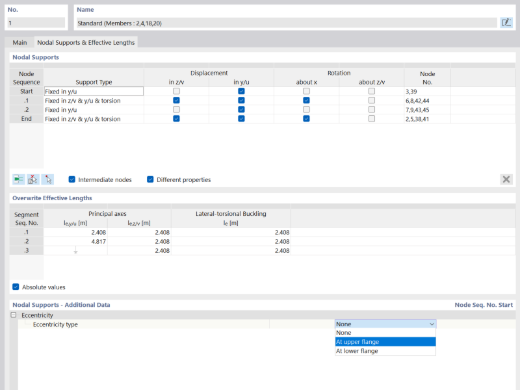Check .2 row displacement in z/v

pyautogui.click(x=176, y=109)
